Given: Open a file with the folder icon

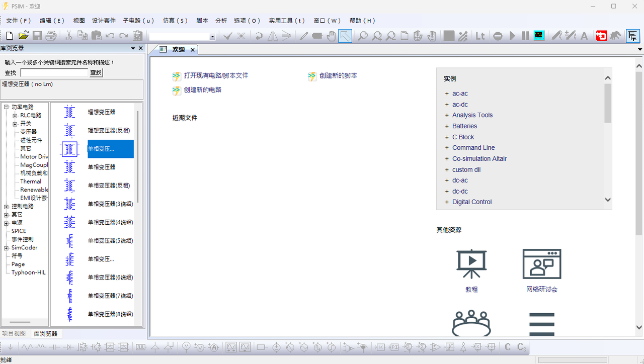Looking at the screenshot, I should [23, 36].
